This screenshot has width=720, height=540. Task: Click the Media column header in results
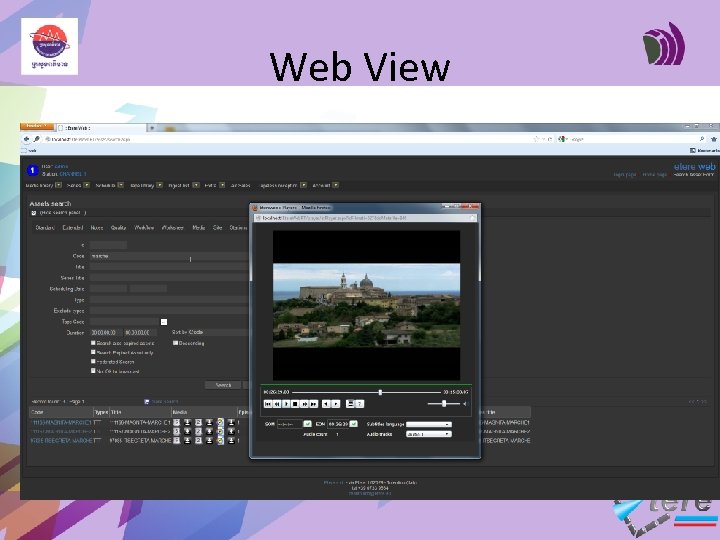tap(204, 412)
